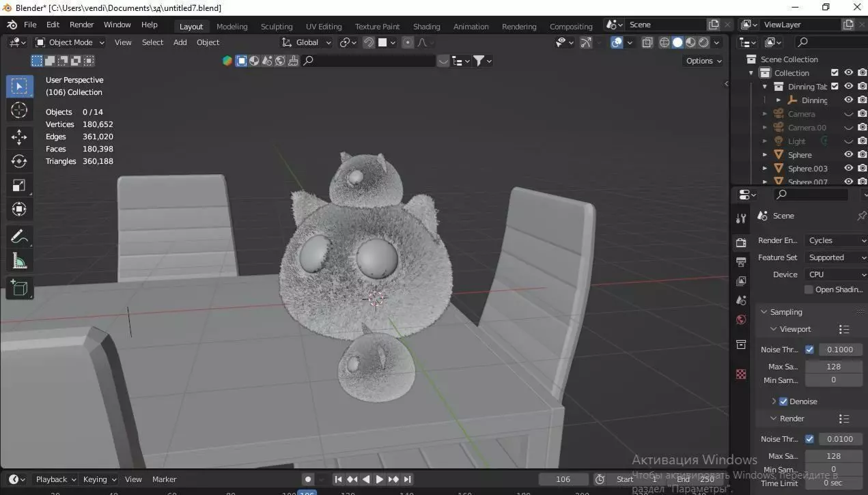This screenshot has width=868, height=495.
Task: Click viewport Max Samples 128 field
Action: [x=833, y=367]
